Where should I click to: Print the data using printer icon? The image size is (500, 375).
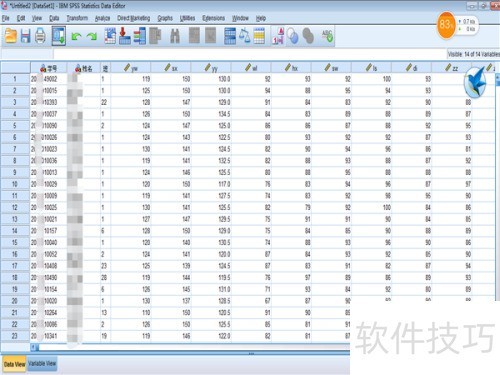pyautogui.click(x=40, y=36)
